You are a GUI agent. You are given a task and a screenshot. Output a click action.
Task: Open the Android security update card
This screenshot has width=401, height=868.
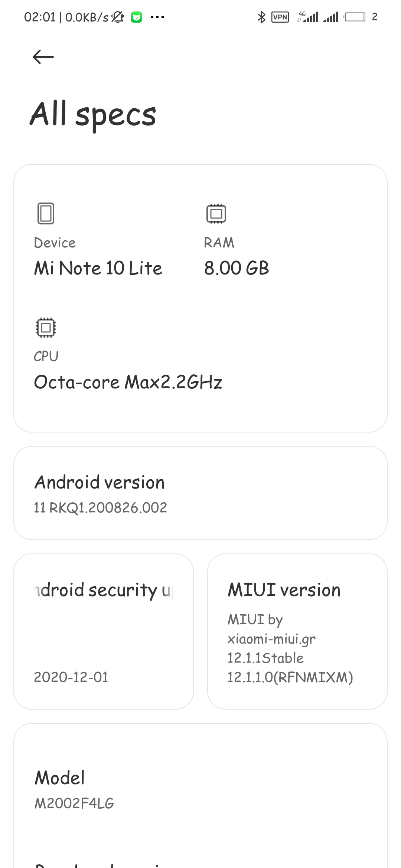pos(104,631)
